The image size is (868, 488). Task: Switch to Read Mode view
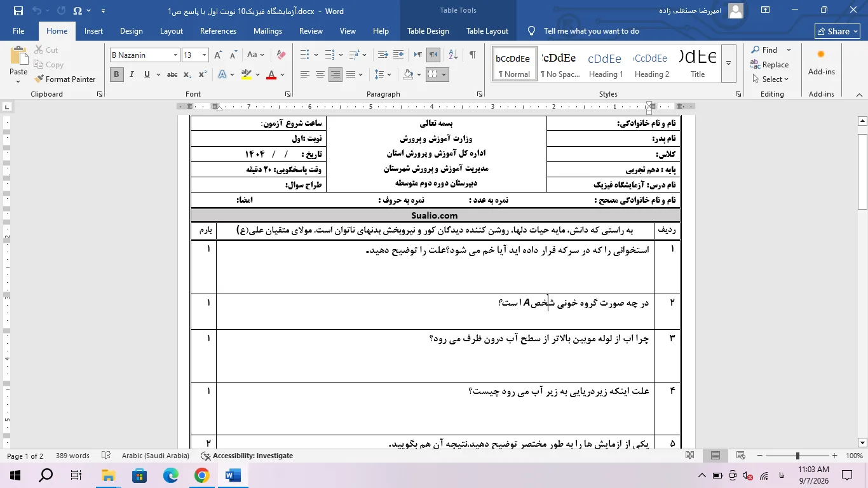690,456
